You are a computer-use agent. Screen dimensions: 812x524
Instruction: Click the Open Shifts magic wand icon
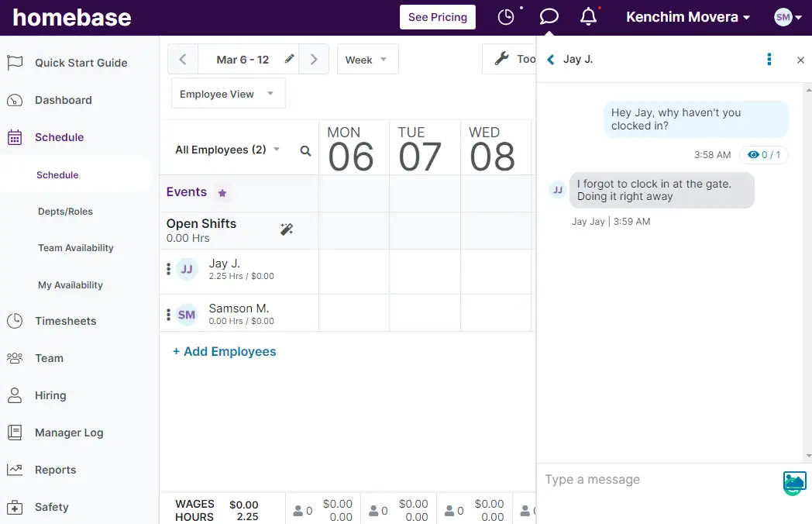(287, 229)
